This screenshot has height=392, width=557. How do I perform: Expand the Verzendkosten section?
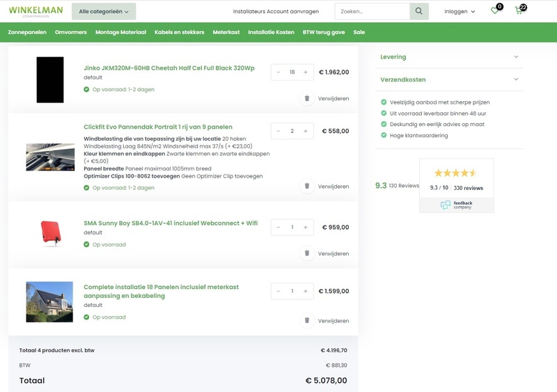click(x=449, y=80)
